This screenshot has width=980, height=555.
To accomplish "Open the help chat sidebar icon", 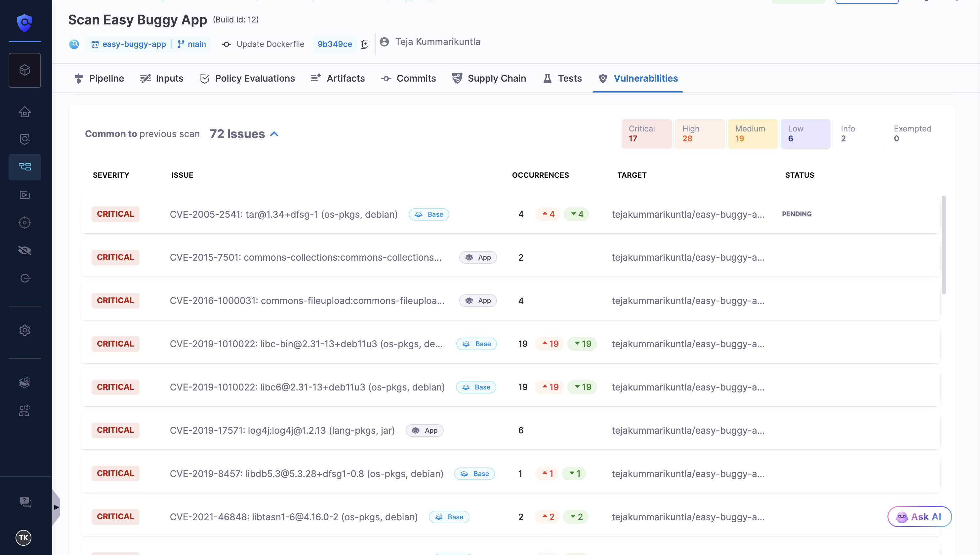I will tap(25, 501).
